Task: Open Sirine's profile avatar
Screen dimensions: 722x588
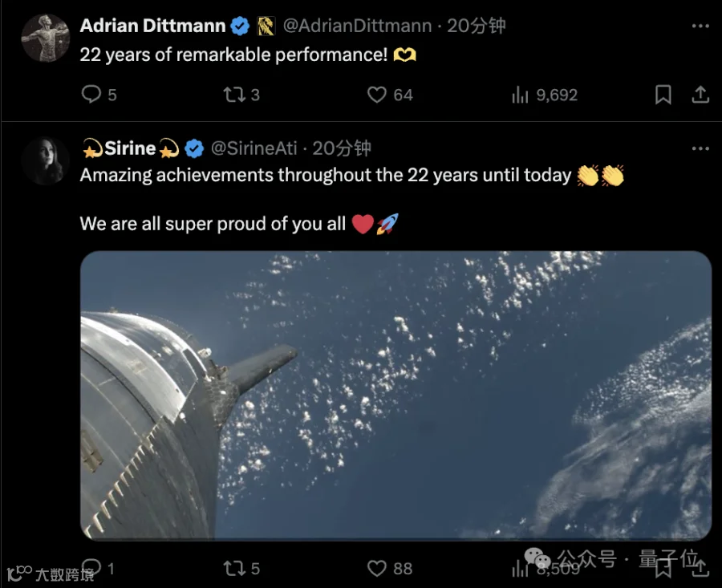Action: coord(45,160)
